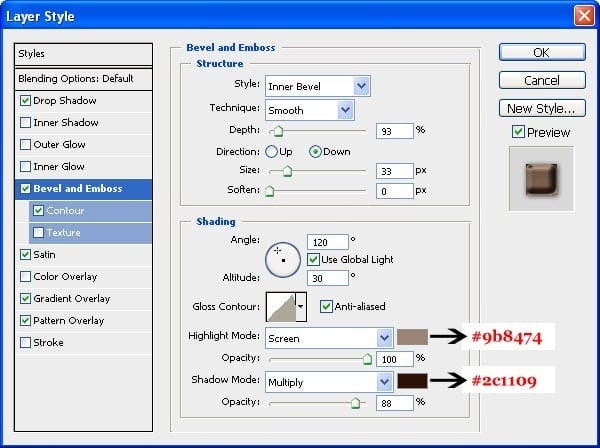Select Blending Options: Default
This screenshot has width=600, height=448.
pyautogui.click(x=83, y=79)
